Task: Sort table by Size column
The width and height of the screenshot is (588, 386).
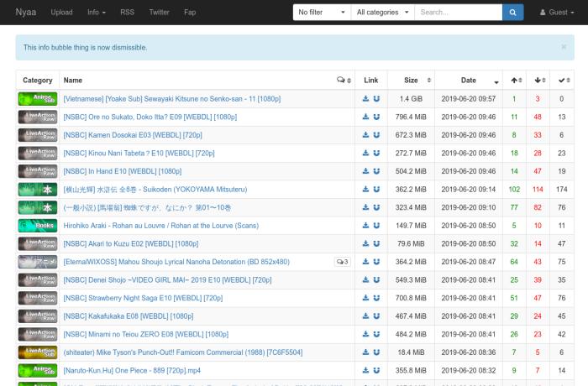Action: point(411,81)
